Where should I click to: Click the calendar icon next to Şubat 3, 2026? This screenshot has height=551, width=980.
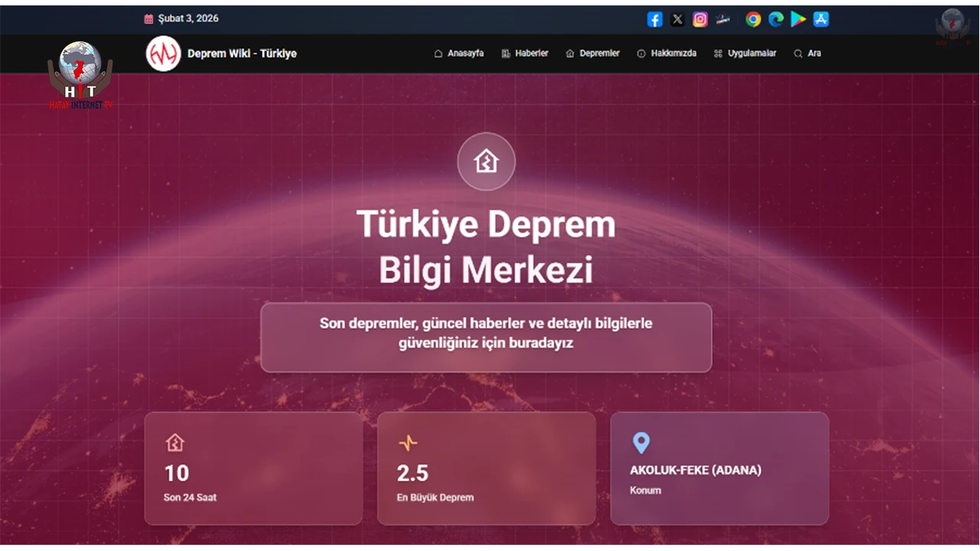click(147, 18)
